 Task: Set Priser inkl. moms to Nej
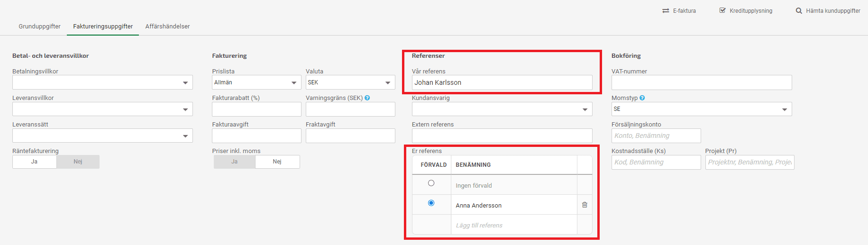(277, 162)
